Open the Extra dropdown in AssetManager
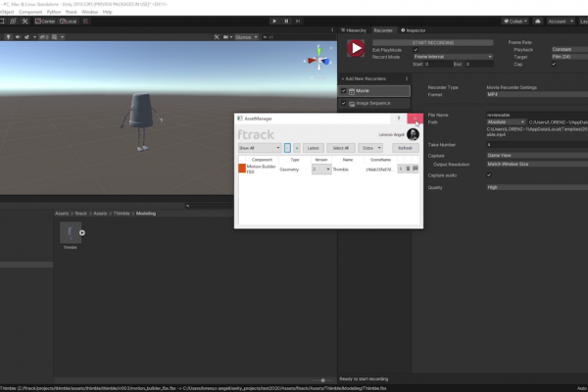The height and width of the screenshot is (392, 588). (x=370, y=148)
